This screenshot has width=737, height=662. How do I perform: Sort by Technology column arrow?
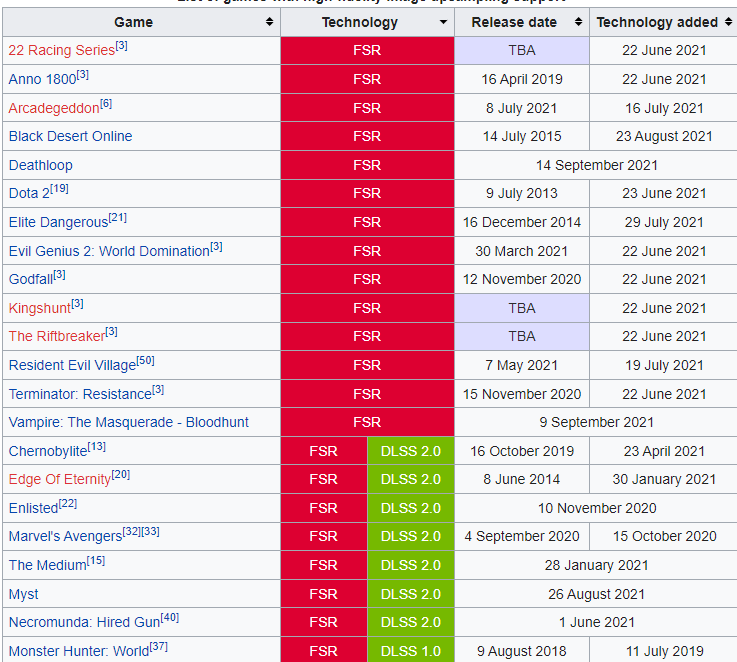pos(443,22)
